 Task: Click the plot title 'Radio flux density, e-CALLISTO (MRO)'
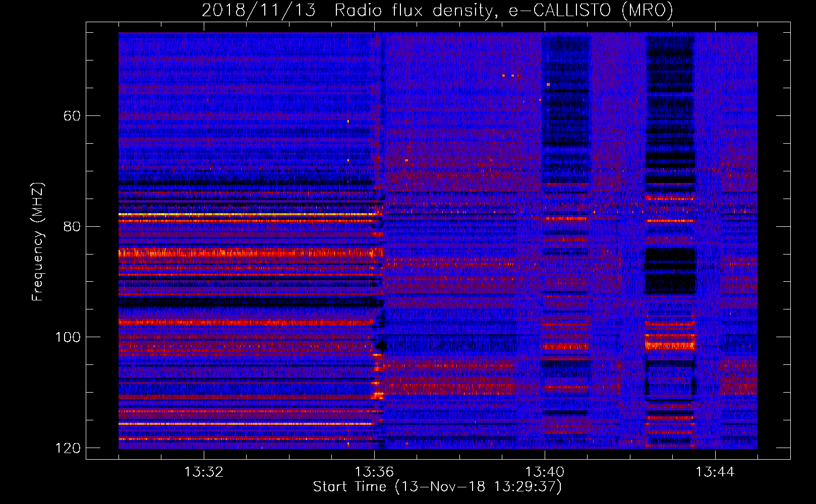(x=504, y=10)
